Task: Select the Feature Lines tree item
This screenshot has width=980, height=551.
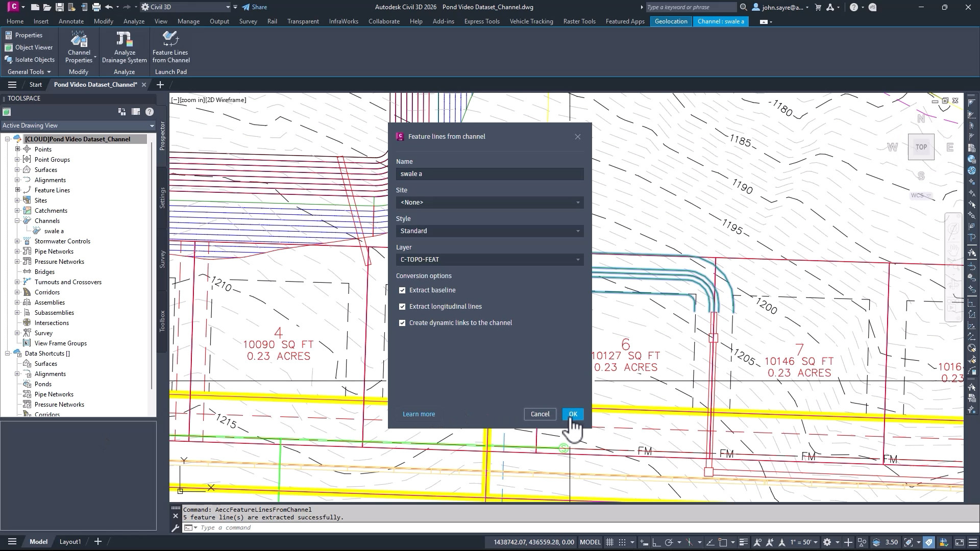Action: (x=52, y=190)
